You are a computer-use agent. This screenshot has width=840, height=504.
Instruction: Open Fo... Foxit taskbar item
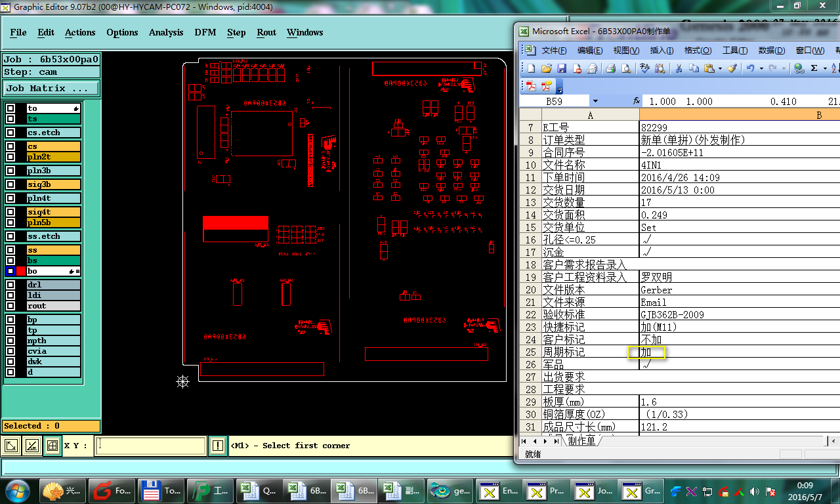[112, 490]
